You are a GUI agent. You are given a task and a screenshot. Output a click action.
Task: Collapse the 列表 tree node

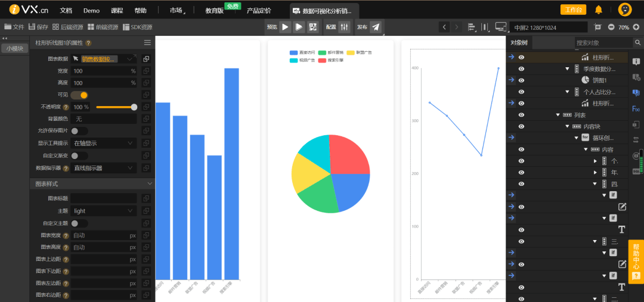(x=558, y=115)
